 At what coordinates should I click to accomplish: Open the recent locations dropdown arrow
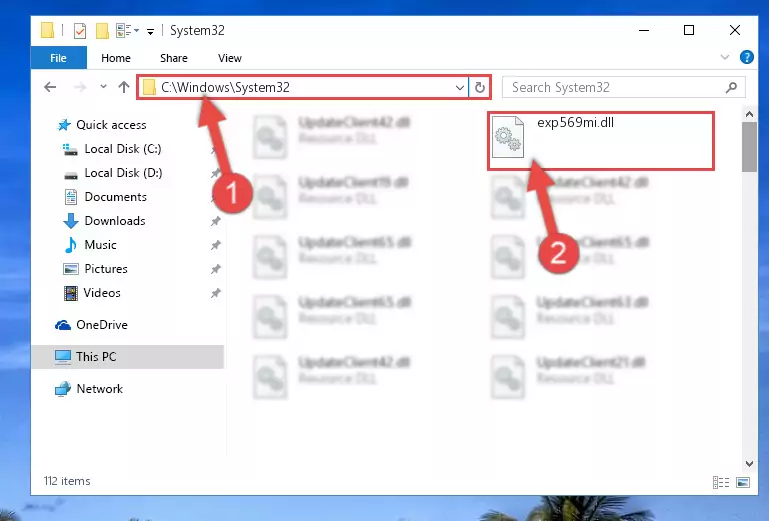pos(103,86)
